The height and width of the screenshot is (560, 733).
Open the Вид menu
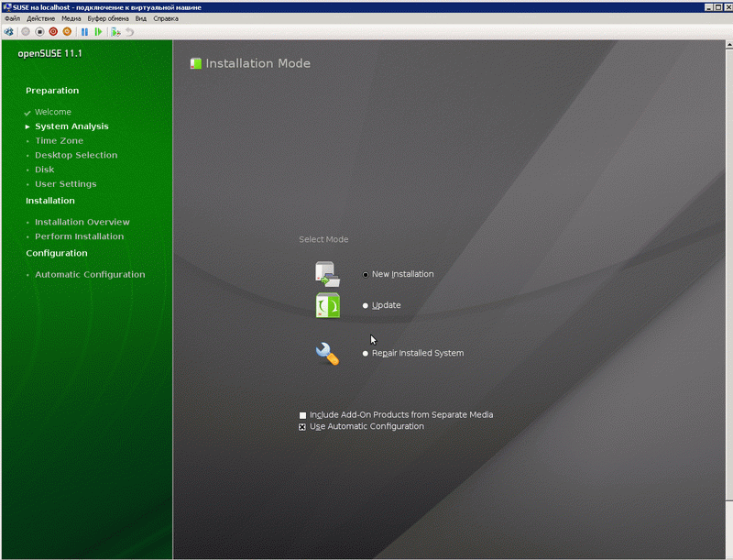click(x=141, y=18)
